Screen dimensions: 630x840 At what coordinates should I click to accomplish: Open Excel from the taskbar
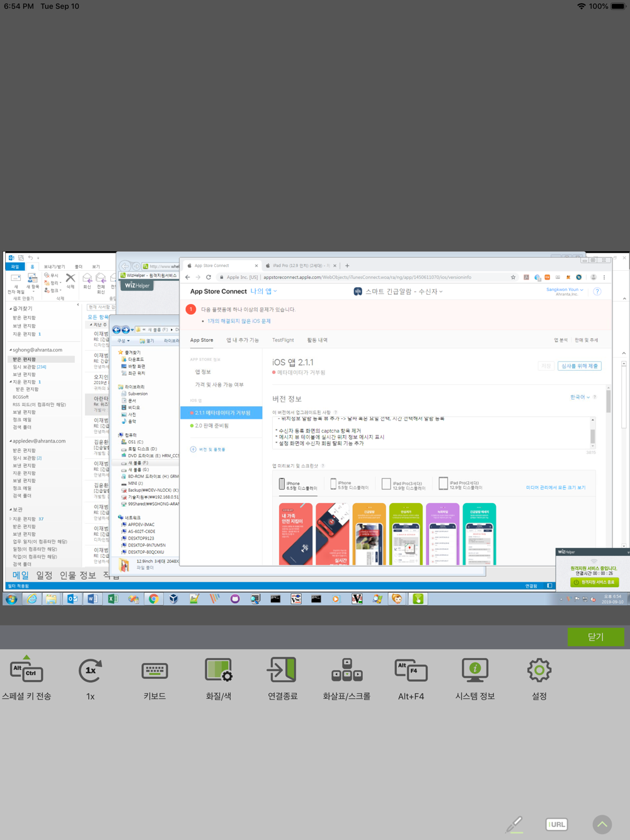pyautogui.click(x=113, y=599)
